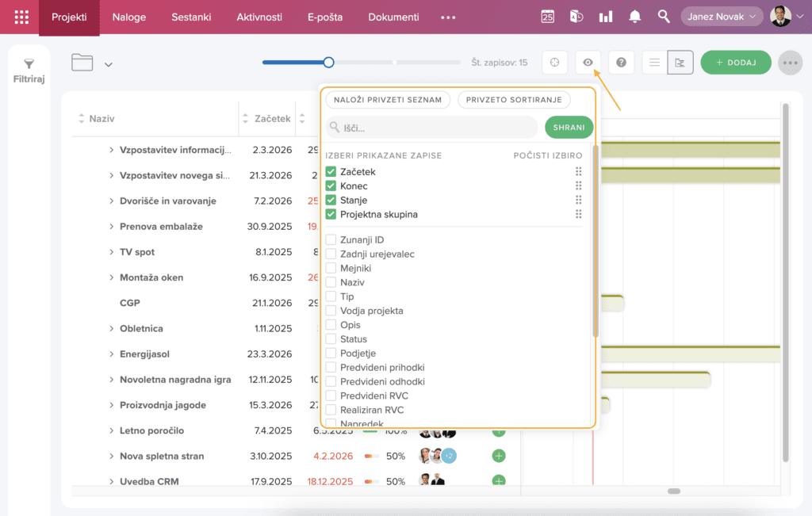Screen dimensions: 812x516
Task: Uncheck the Začetek checkbox
Action: click(x=331, y=172)
